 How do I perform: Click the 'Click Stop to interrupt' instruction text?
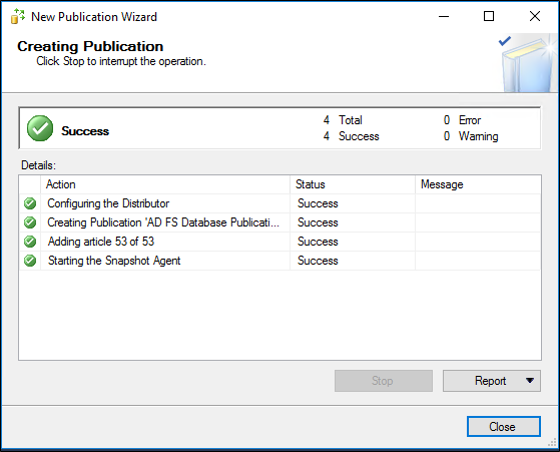121,61
